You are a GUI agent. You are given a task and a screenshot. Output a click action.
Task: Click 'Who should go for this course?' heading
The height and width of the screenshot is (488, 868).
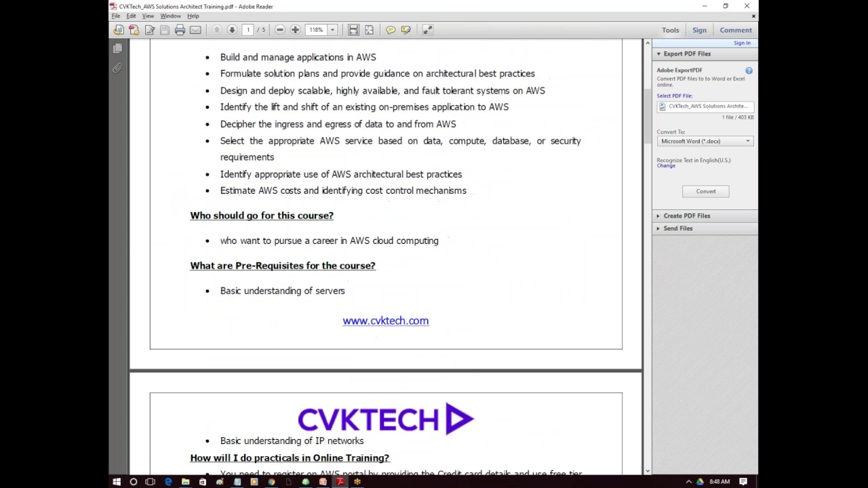[262, 216]
